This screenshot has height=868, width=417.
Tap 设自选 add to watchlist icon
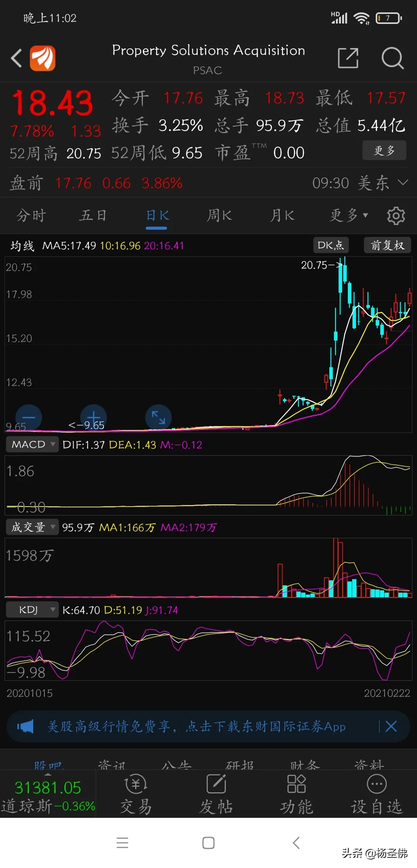point(377,795)
